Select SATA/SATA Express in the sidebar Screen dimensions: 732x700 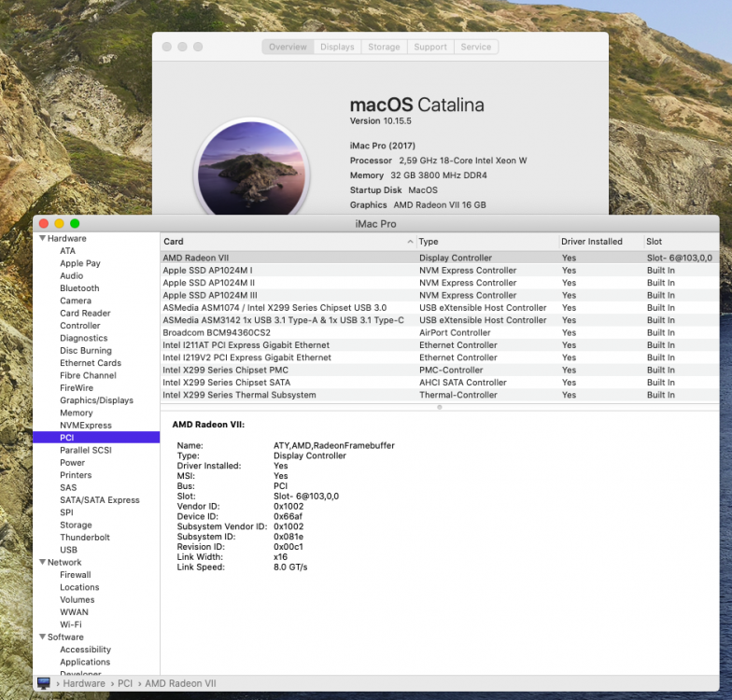tap(99, 500)
